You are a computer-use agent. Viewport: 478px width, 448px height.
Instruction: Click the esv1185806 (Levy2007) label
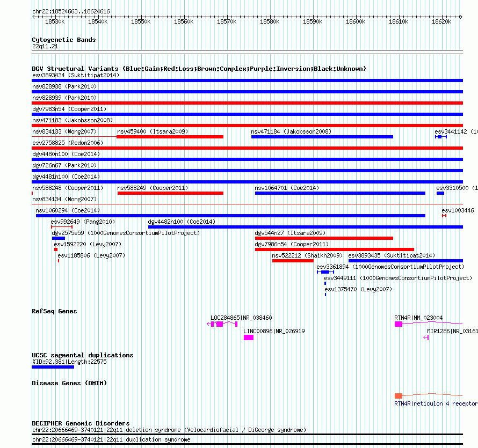pyautogui.click(x=91, y=255)
